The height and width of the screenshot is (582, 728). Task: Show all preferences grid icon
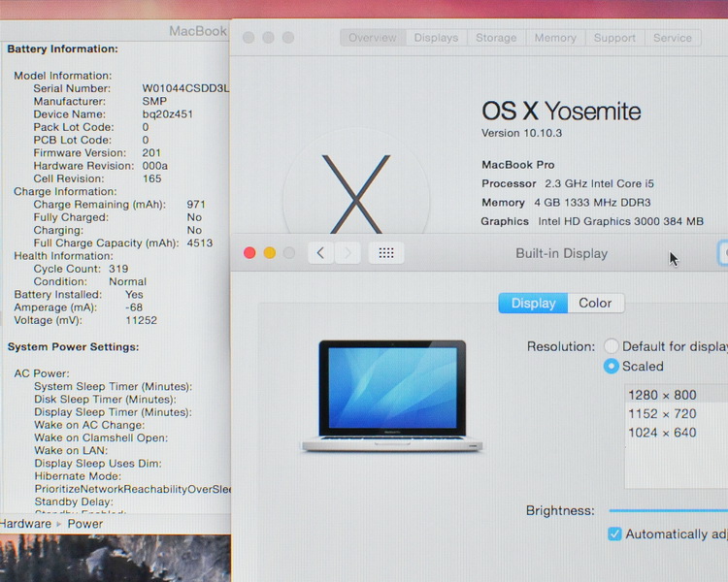[385, 253]
